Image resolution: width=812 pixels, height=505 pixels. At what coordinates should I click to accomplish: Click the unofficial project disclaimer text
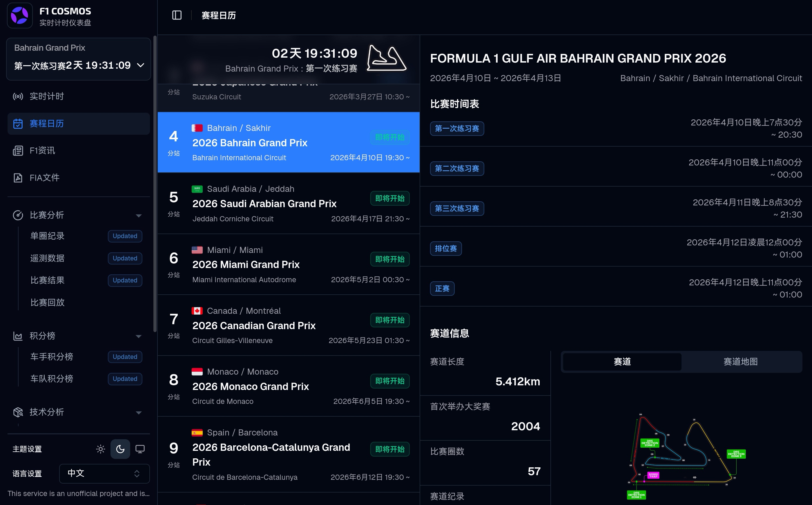pyautogui.click(x=79, y=494)
